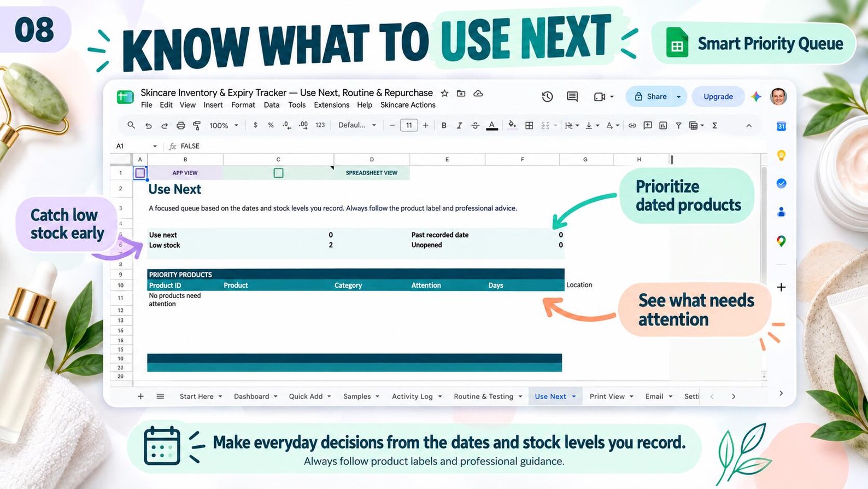Open Google Calendar in the side panel

(781, 126)
